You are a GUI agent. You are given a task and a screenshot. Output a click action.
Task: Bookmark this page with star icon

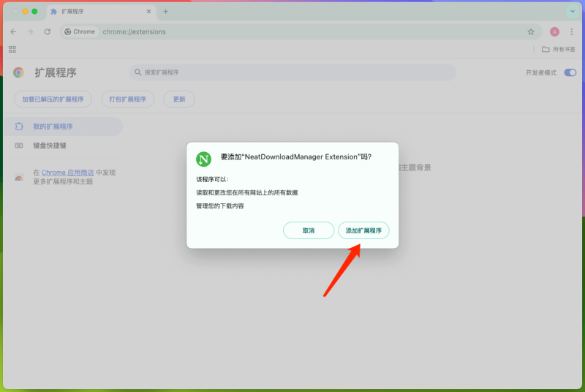(531, 32)
